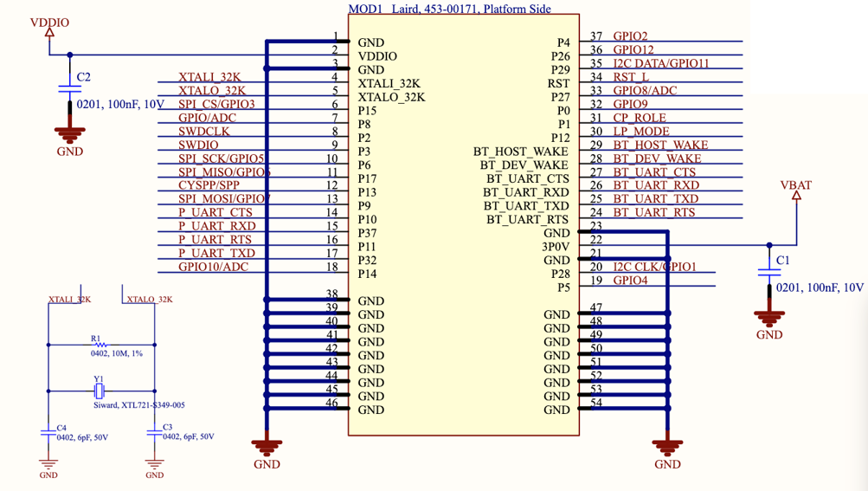Select the I2C CLK/GPIO1 net label
This screenshot has width=868, height=491.
pyautogui.click(x=654, y=267)
